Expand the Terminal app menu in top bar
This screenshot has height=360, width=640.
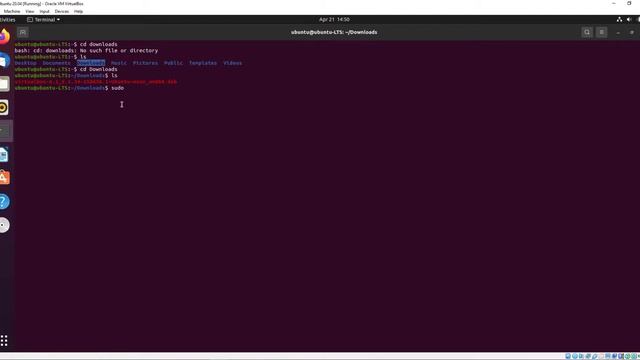click(43, 19)
